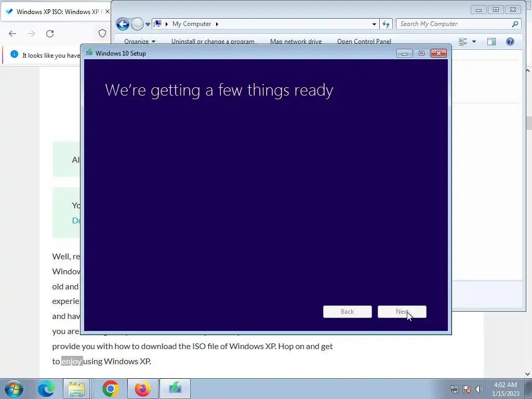Click the browser back arrow

coord(12,34)
